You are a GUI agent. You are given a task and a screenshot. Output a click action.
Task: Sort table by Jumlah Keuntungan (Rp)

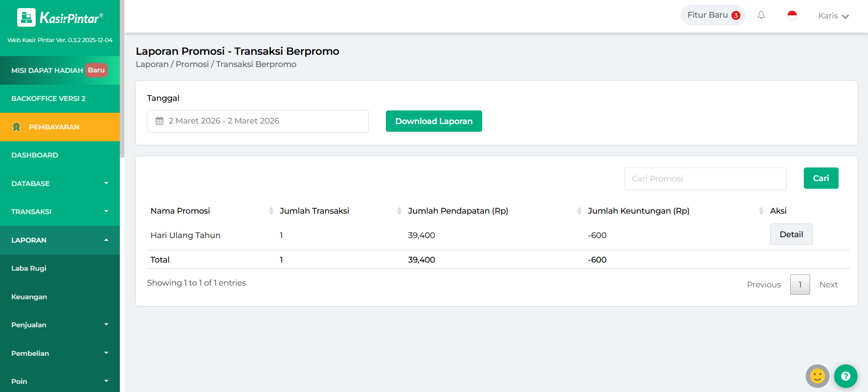point(761,211)
